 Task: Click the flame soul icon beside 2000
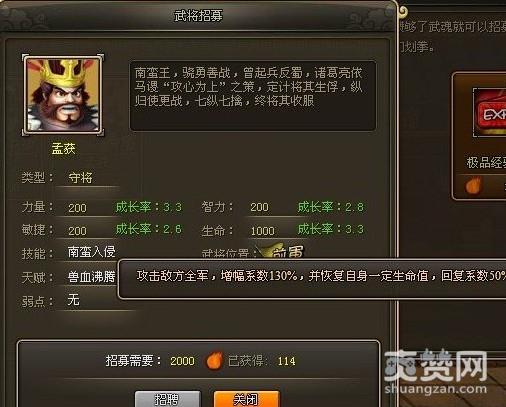[214, 361]
